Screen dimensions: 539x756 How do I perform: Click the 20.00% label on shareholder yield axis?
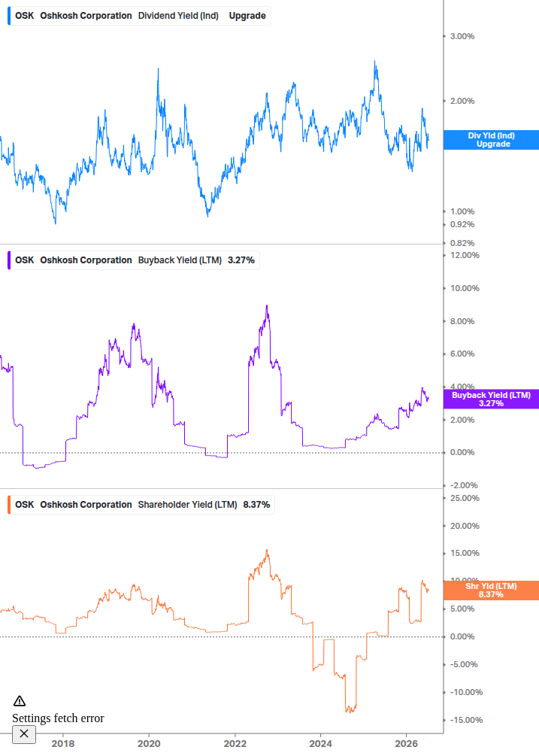click(x=465, y=526)
